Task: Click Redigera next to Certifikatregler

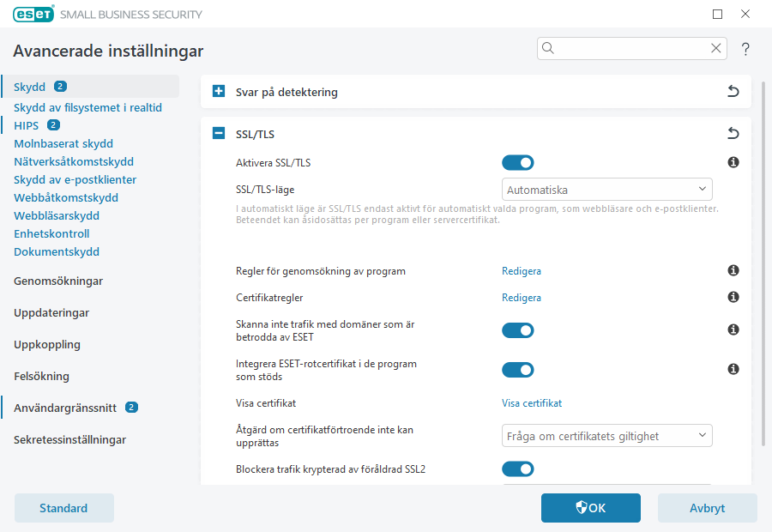Action: click(522, 297)
